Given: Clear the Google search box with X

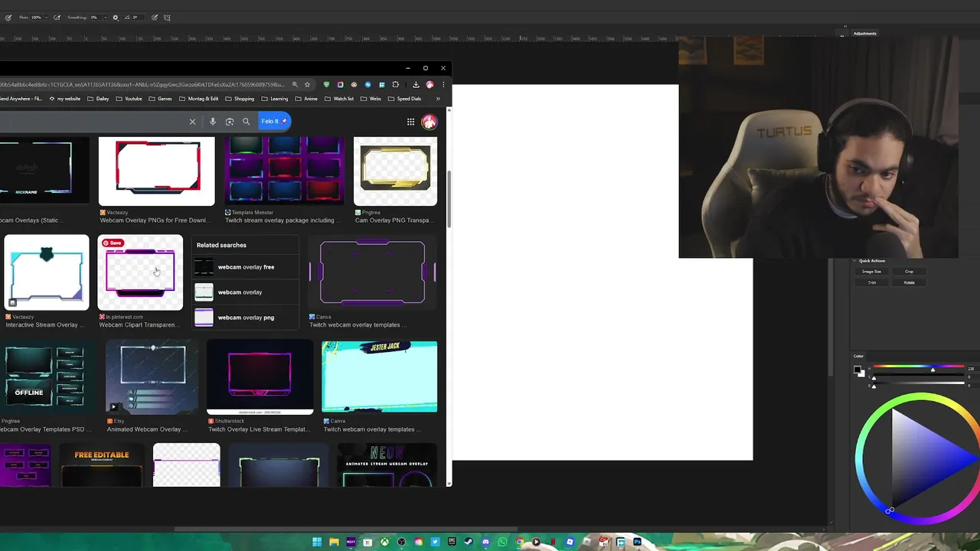Looking at the screenshot, I should click(192, 122).
